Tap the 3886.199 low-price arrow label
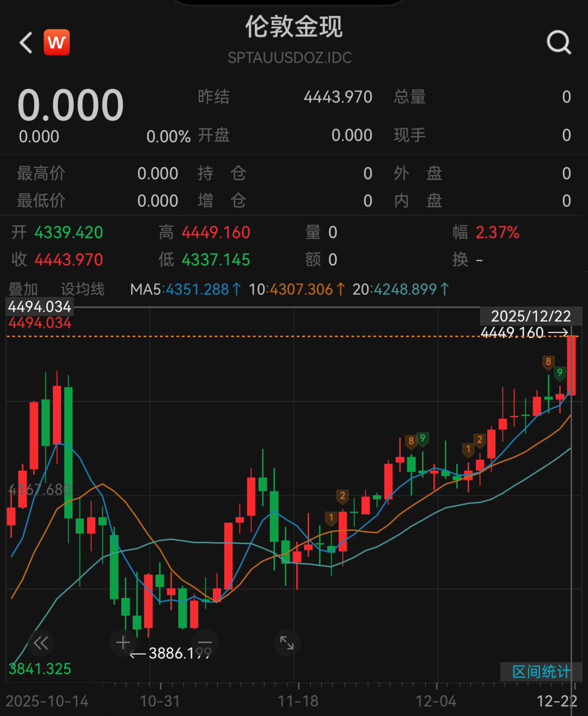Screen dimensions: 588x716 [x=171, y=653]
